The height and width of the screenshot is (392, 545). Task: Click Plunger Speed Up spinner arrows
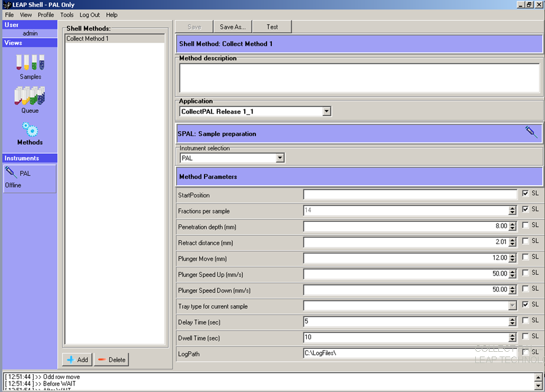512,274
